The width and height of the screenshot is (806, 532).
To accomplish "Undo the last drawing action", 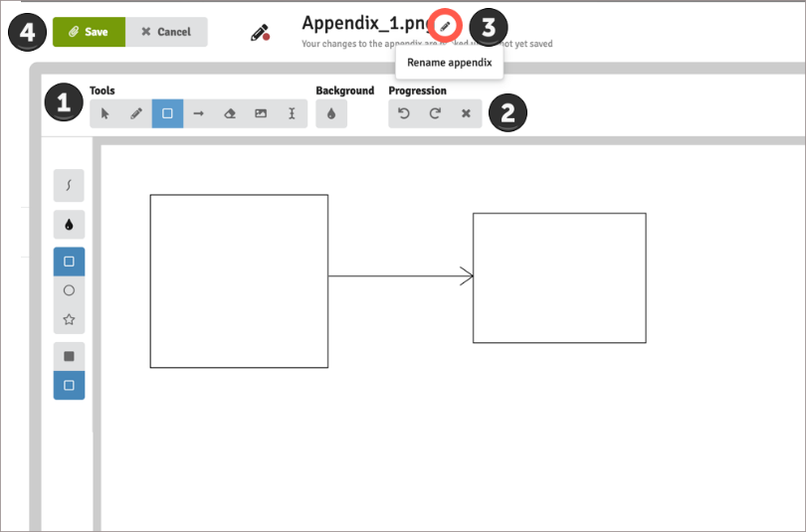I will click(x=404, y=114).
